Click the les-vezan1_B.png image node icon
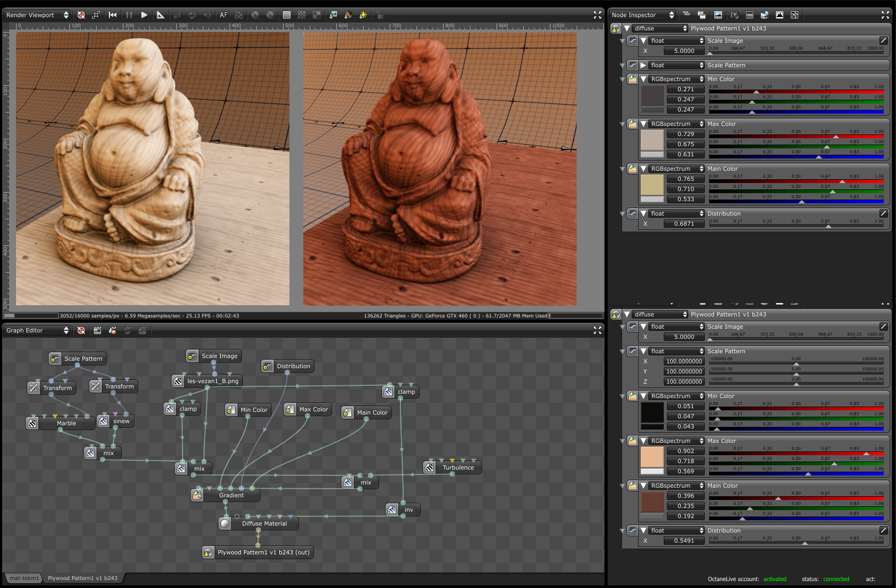The image size is (896, 588). pos(177,381)
